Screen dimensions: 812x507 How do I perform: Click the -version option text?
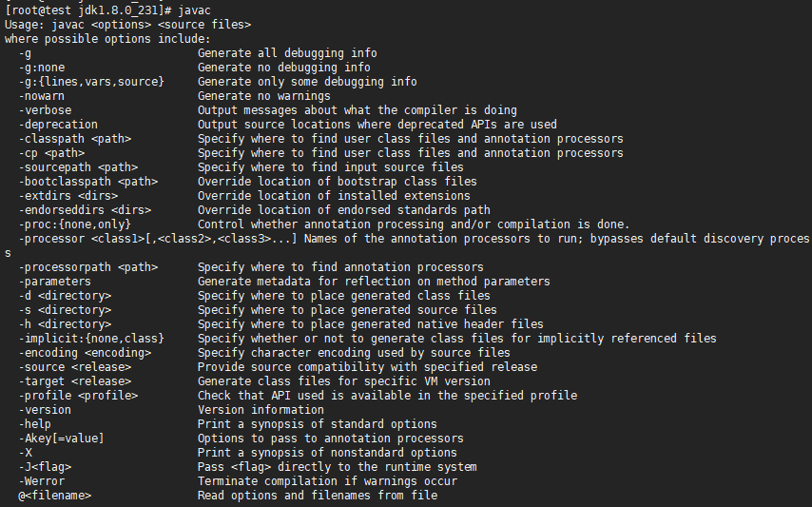(x=45, y=410)
